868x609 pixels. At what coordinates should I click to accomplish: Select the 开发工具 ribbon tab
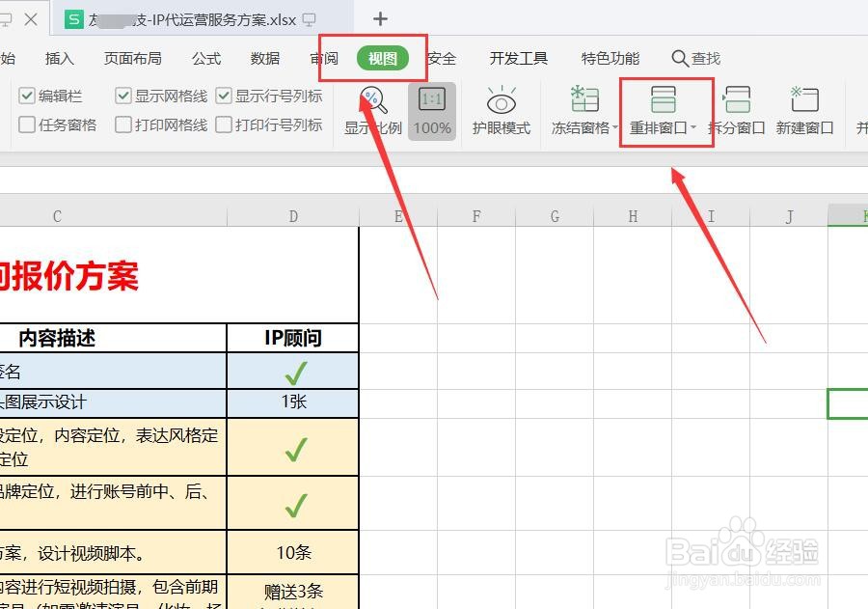pyautogui.click(x=518, y=58)
